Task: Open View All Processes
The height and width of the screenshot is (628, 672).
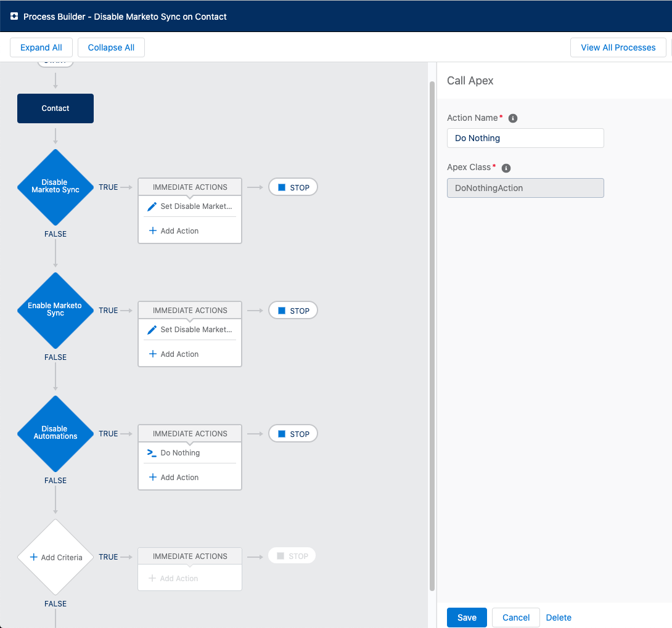Action: pyautogui.click(x=618, y=47)
